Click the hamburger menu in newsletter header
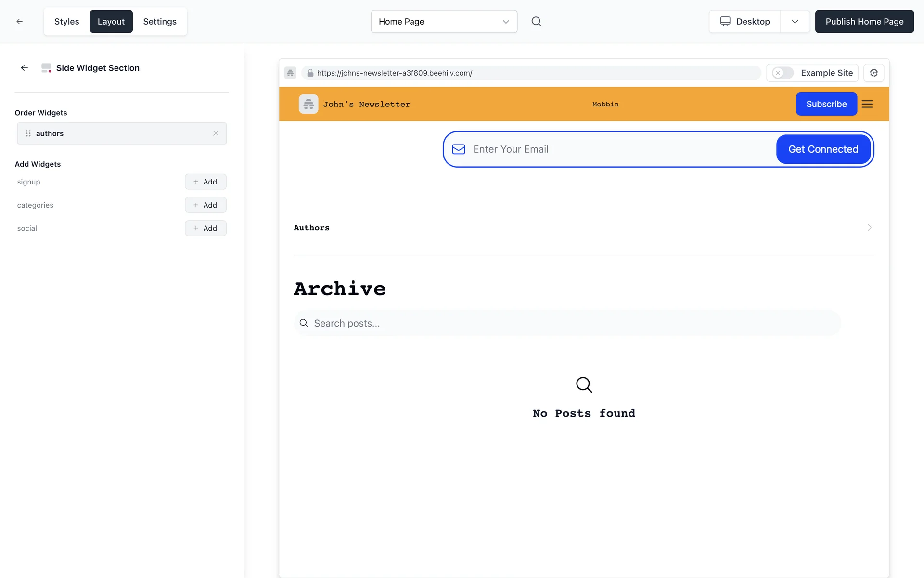The image size is (924, 578). 867,104
